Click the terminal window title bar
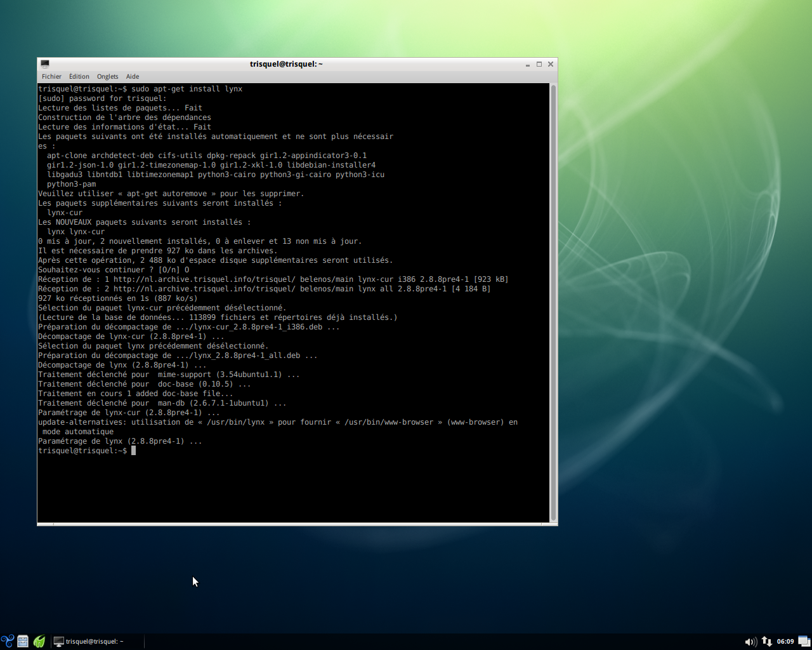 (x=286, y=63)
